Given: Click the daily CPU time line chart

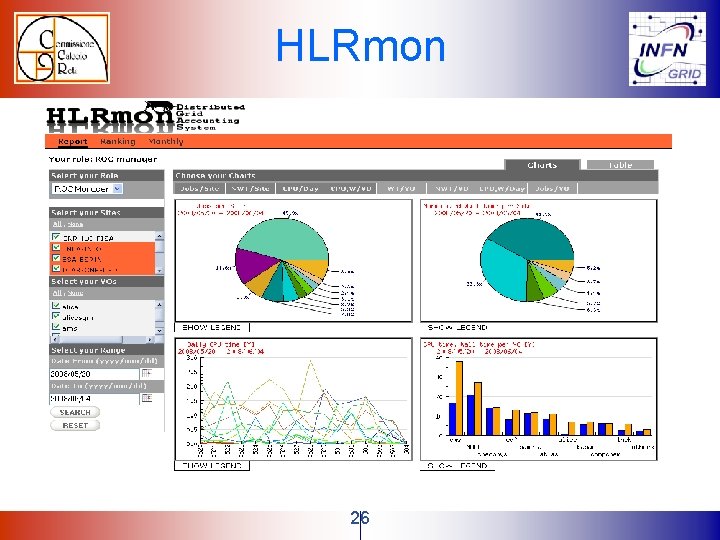Looking at the screenshot, I should point(293,399).
